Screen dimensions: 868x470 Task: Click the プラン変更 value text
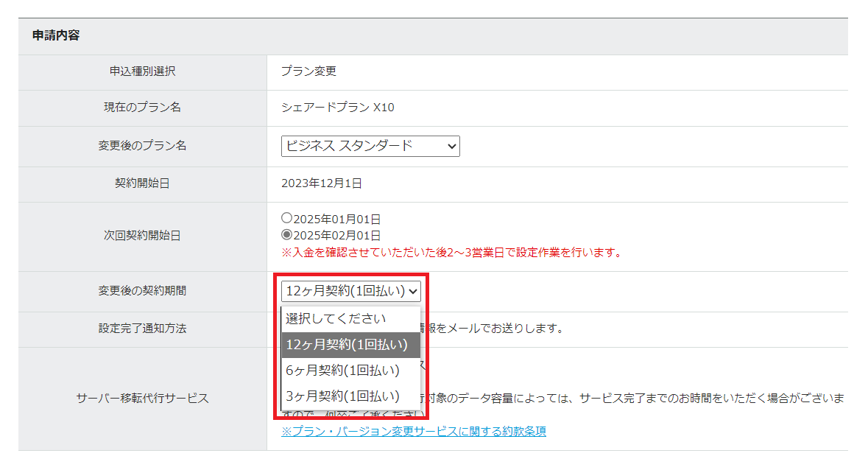tap(308, 71)
